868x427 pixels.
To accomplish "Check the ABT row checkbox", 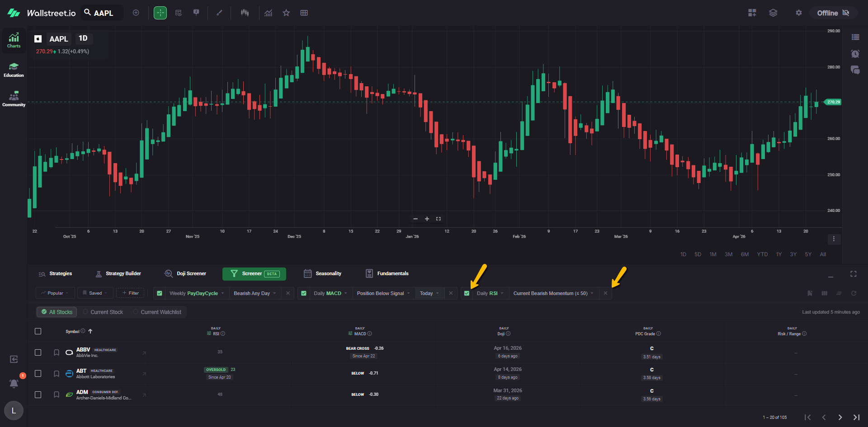I will [x=38, y=374].
